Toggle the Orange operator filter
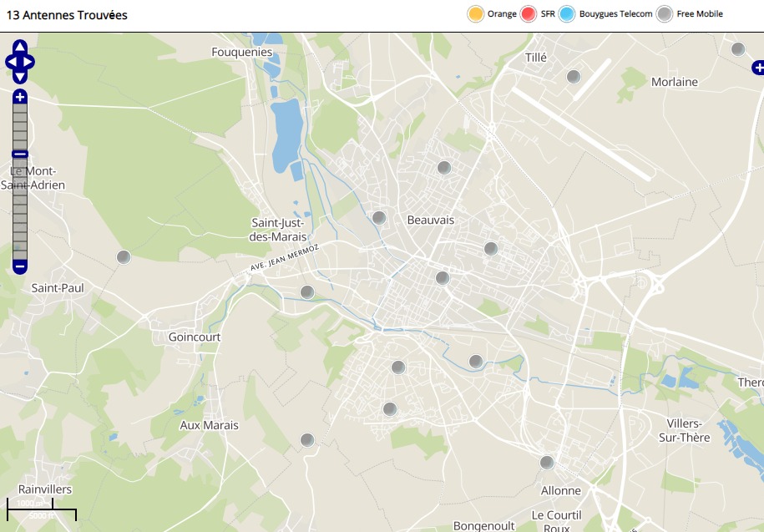 click(x=476, y=13)
